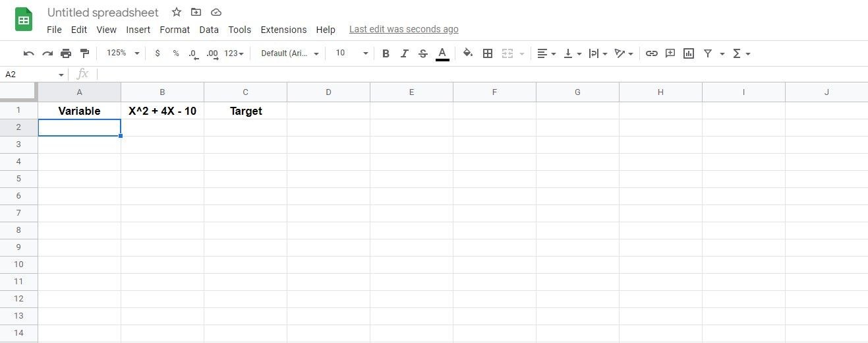Open the borders tool
The width and height of the screenshot is (868, 343).
(488, 53)
